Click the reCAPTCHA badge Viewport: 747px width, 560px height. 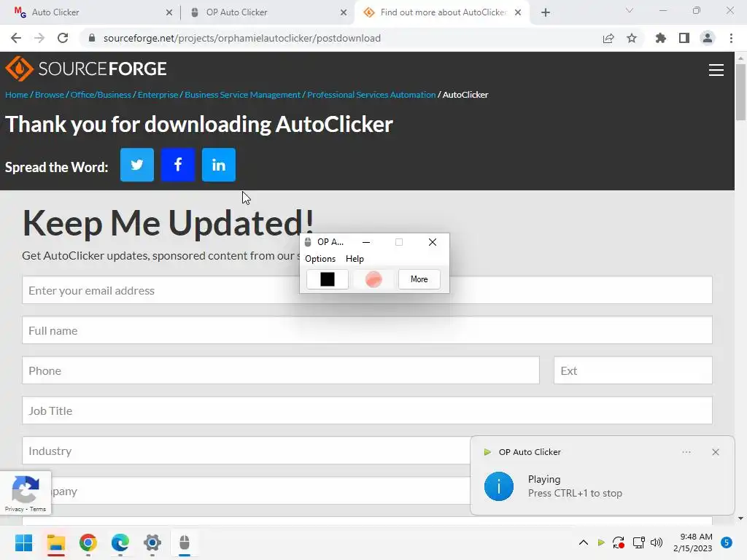click(26, 493)
